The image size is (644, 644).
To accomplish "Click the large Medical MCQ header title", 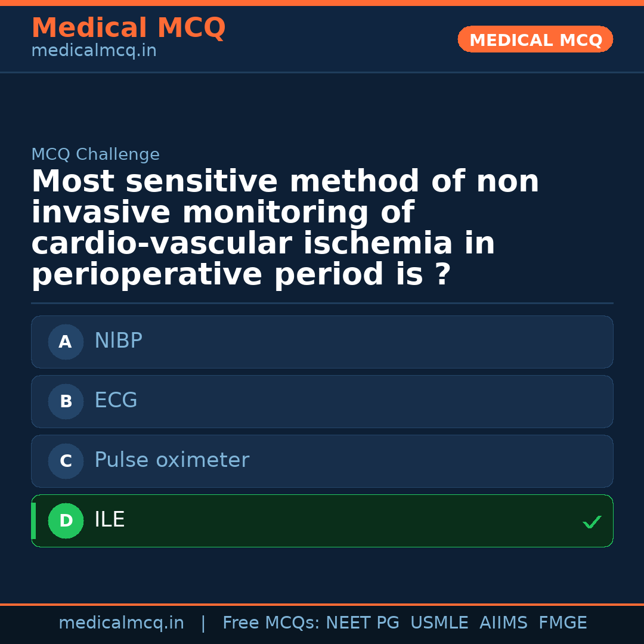I will coord(128,28).
